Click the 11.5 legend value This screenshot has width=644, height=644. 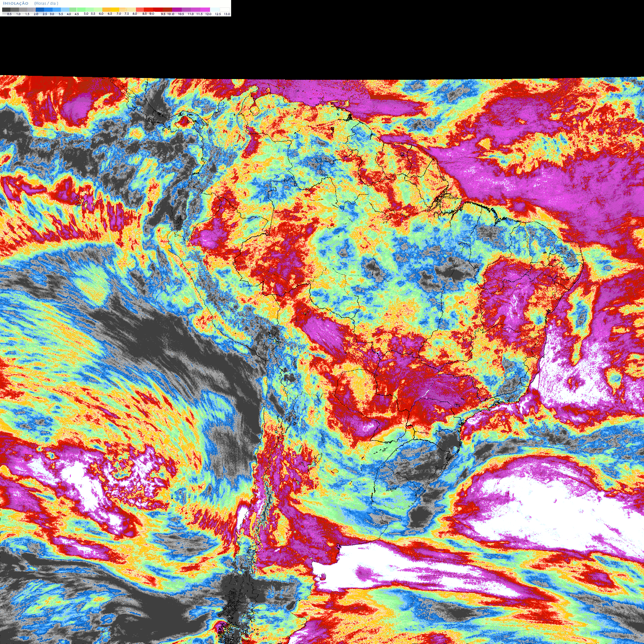click(199, 14)
